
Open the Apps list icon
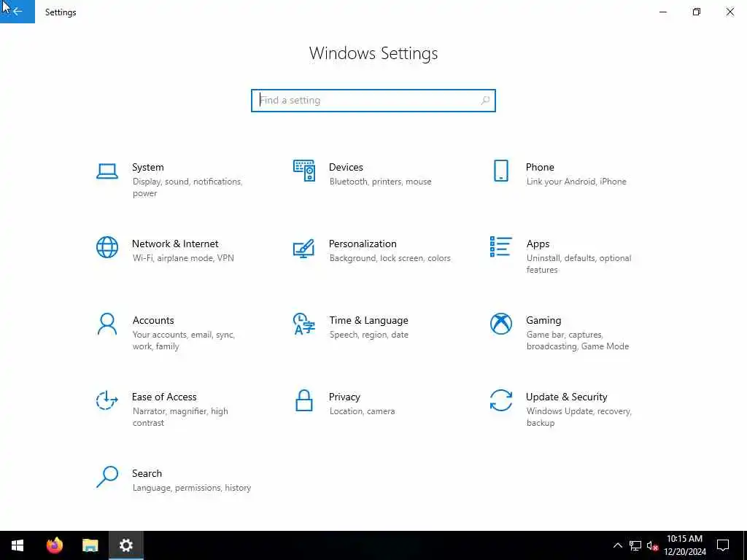500,246
